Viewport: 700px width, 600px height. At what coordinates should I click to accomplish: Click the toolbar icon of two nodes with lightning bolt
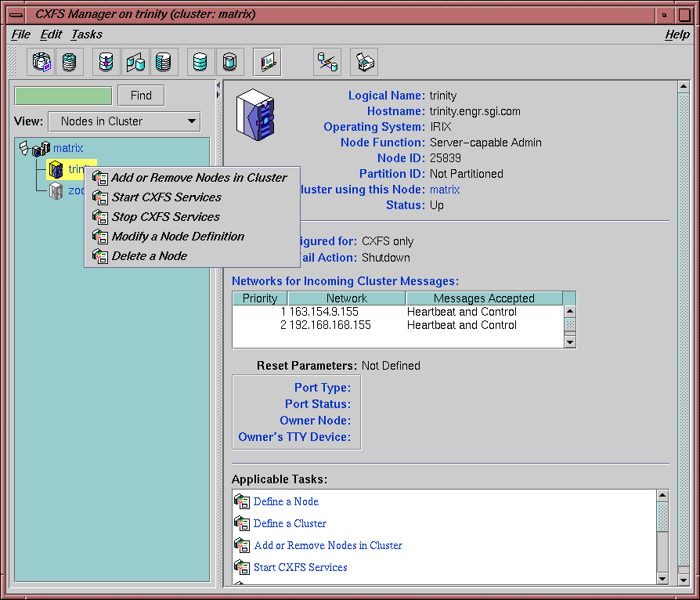[x=327, y=62]
